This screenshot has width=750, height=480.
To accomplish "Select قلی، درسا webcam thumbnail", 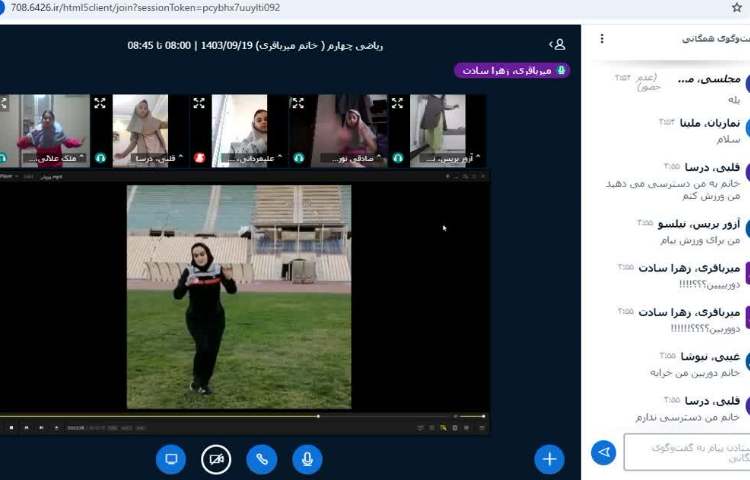I will click(x=140, y=131).
